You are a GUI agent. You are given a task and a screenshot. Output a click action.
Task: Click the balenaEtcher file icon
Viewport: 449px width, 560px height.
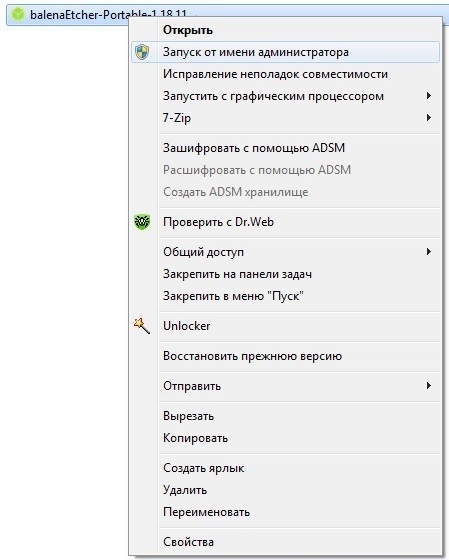[18, 15]
